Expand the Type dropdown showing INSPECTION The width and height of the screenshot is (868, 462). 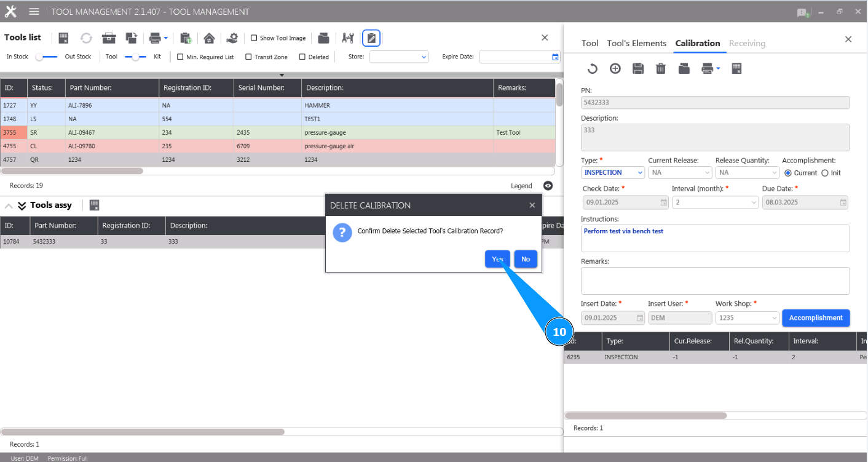pos(612,173)
